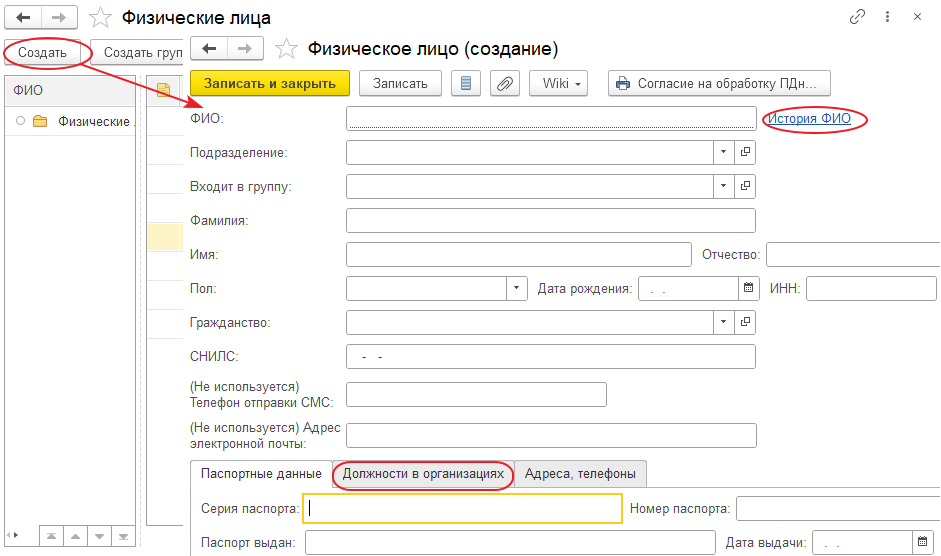Image resolution: width=941 pixels, height=556 pixels.
Task: Expand the Входит в группу dropdown arrow
Action: (723, 186)
